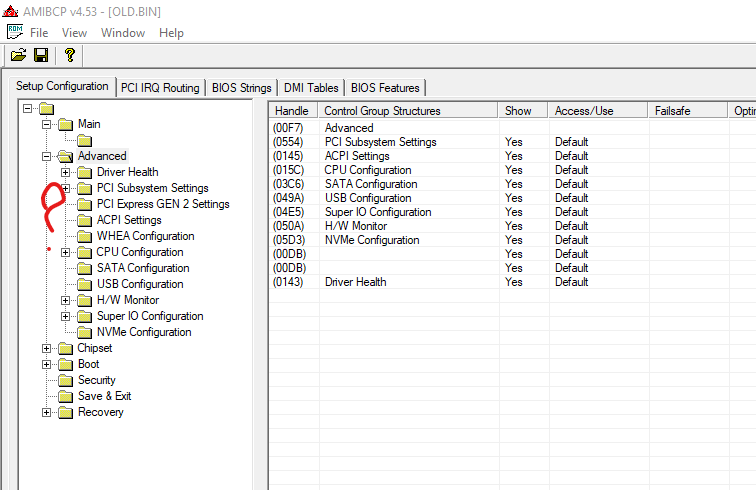Select Security label in the tree
Viewport: 756px width, 490px height.
[x=96, y=380]
